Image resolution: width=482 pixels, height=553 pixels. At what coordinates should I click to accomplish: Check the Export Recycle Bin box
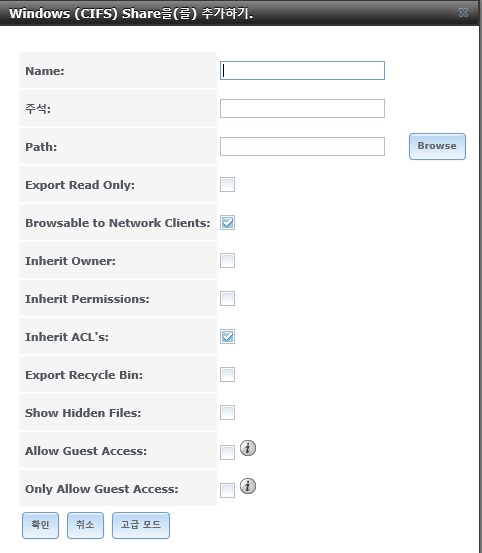227,375
